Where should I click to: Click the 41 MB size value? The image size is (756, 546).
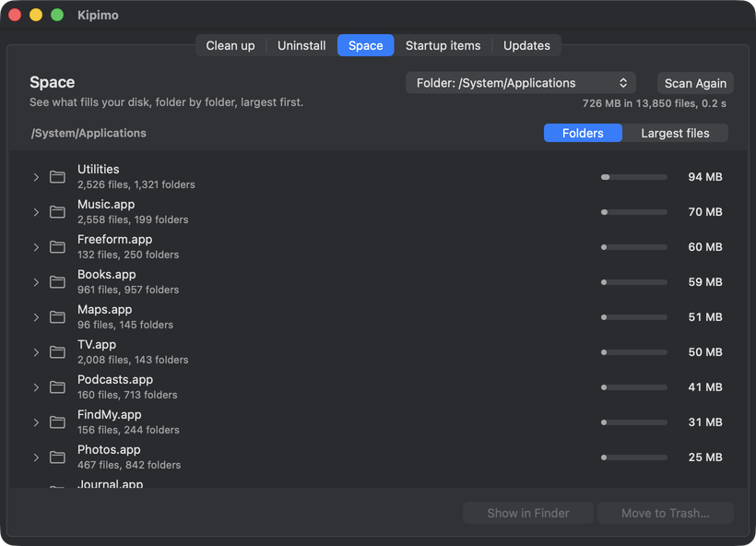705,387
